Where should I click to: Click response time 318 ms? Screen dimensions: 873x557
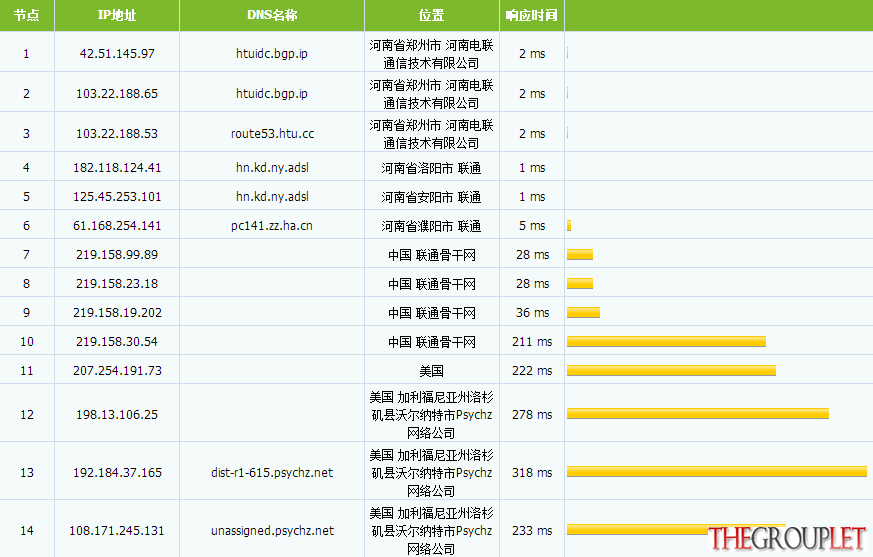532,472
